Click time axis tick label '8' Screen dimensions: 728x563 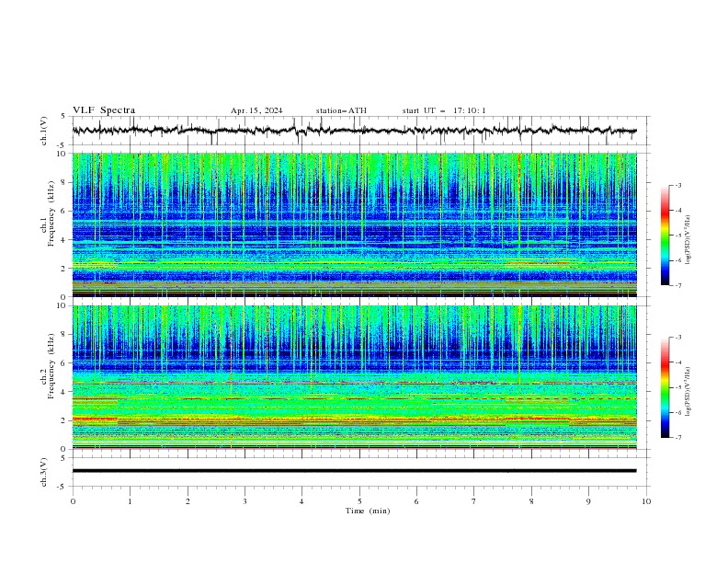(x=531, y=501)
